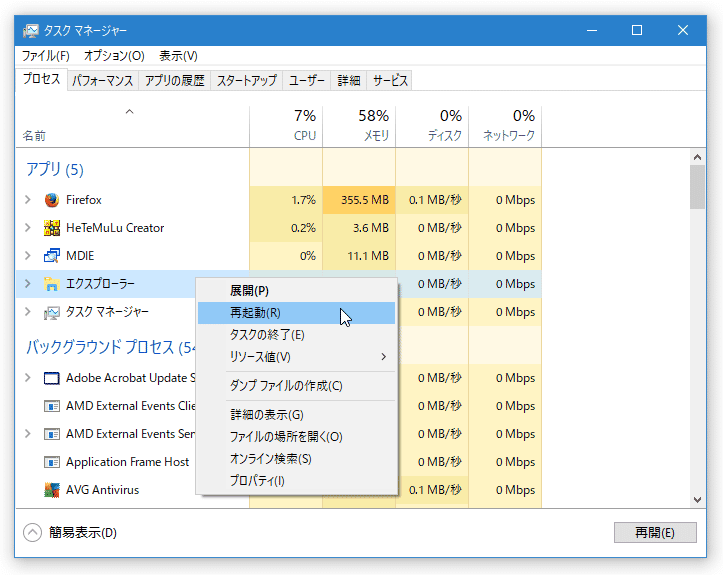Click the エクスプローラー folder icon
Screen dimensions: 723x575
pos(52,284)
